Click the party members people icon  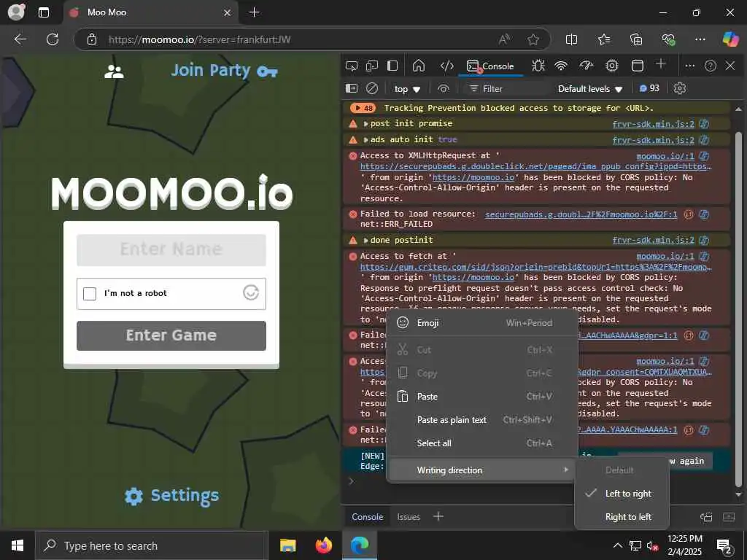pyautogui.click(x=114, y=71)
